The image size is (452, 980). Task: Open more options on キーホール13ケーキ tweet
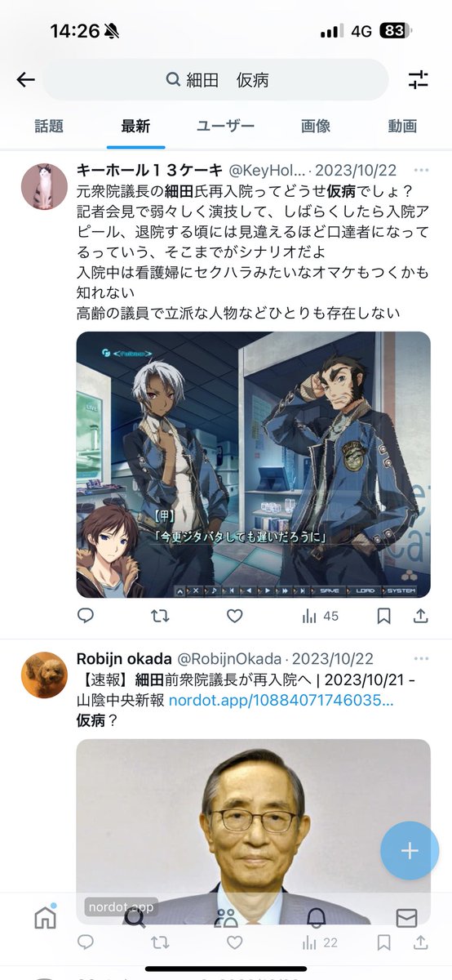tap(421, 170)
